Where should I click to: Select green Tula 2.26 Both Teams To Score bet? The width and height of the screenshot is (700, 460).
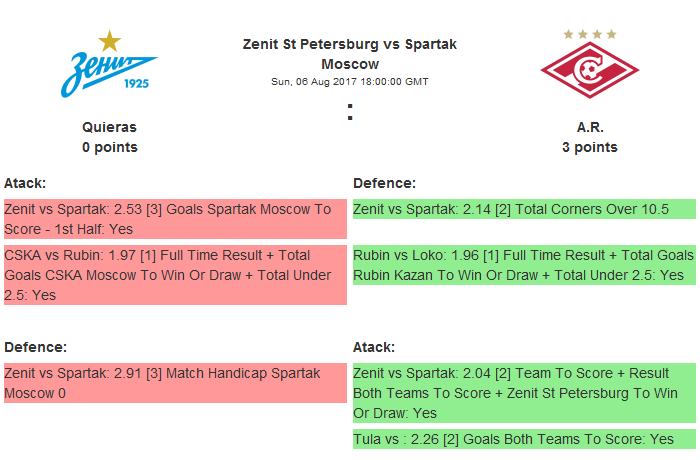coord(523,439)
